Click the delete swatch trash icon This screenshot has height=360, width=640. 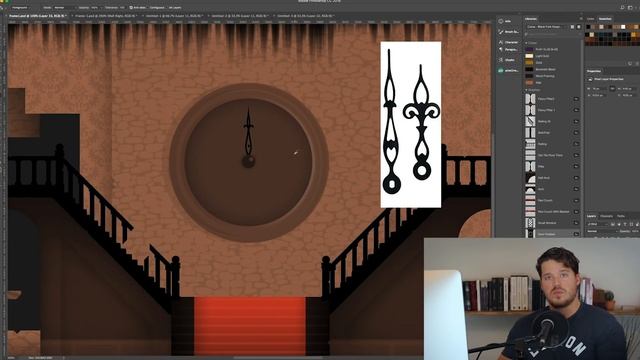637,64
